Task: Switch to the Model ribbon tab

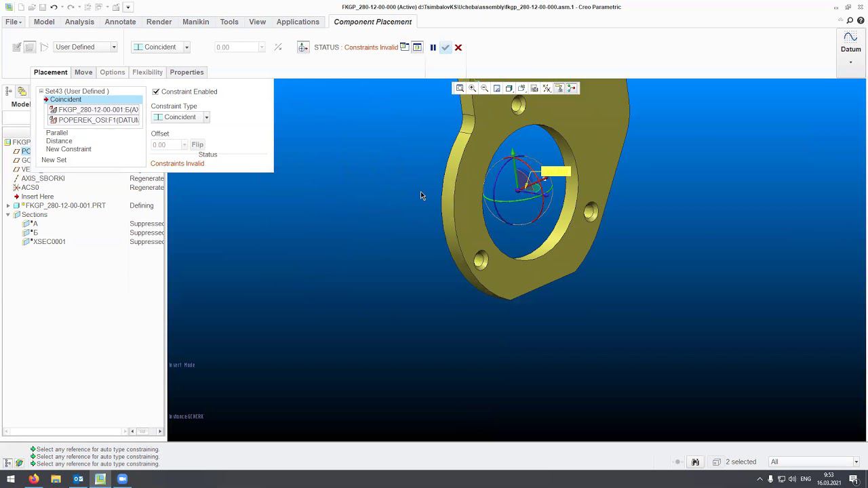Action: coord(44,22)
